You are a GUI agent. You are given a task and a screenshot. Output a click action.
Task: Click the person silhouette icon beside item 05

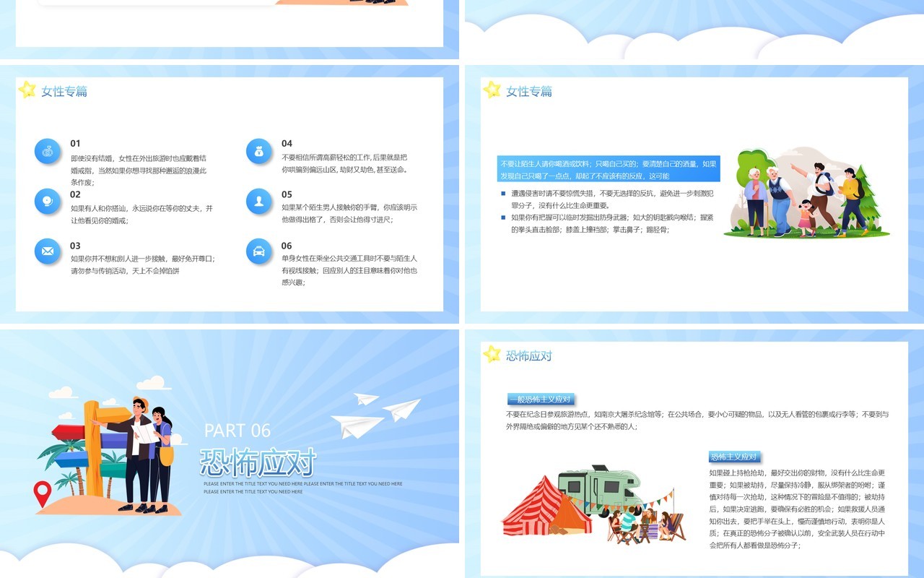tap(259, 201)
